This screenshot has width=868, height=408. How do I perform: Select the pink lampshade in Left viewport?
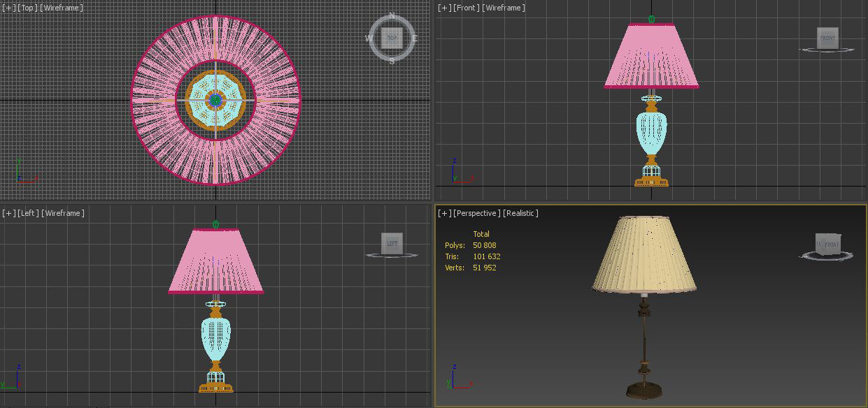point(215,261)
